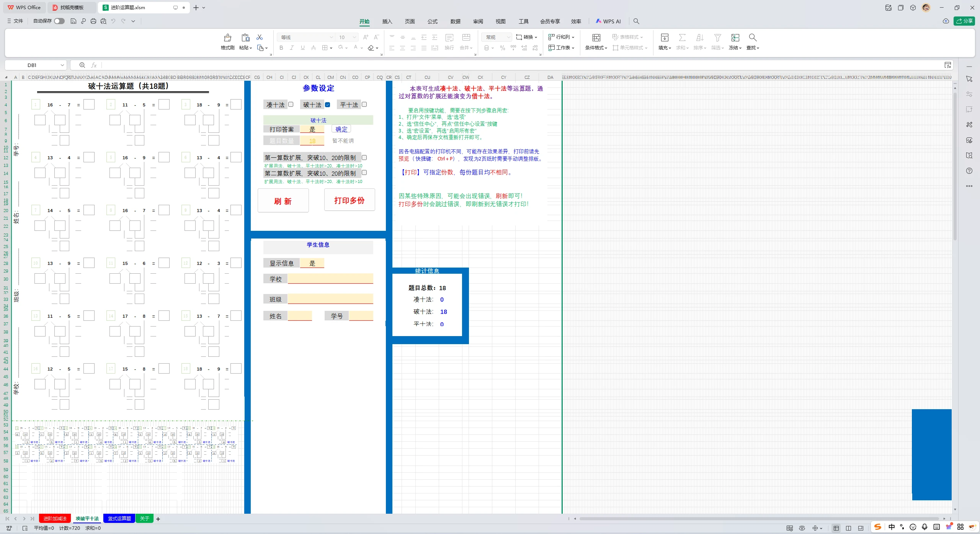Click the Cut scissors icon

click(260, 37)
